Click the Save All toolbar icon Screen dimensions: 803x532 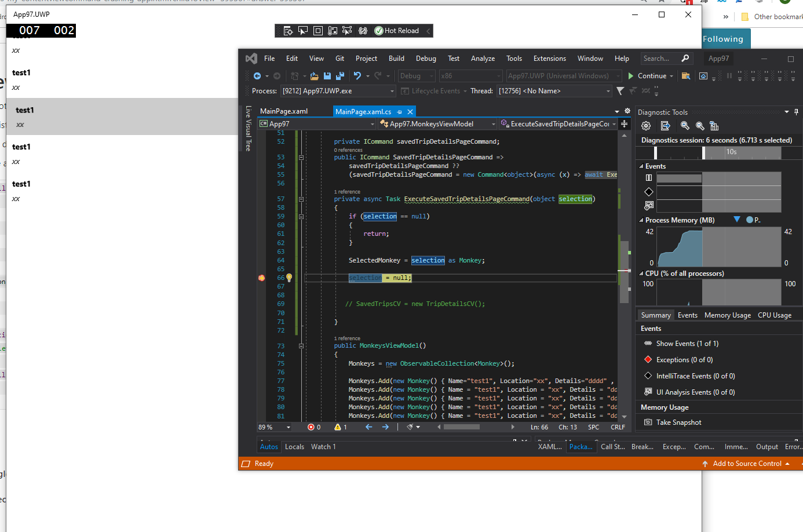[x=340, y=76]
